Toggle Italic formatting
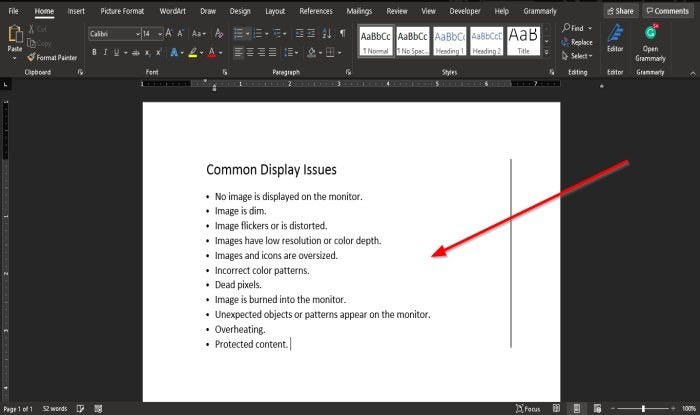700x415 pixels. coord(105,52)
